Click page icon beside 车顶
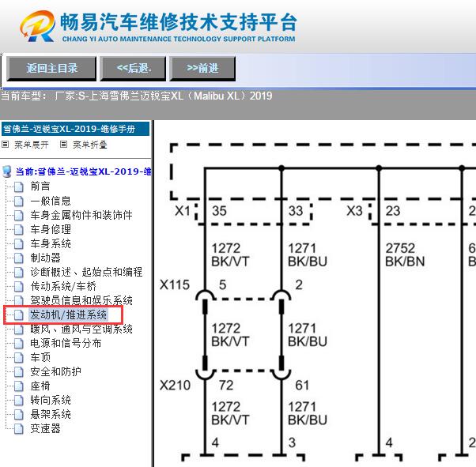This screenshot has height=467, width=476. point(19,358)
